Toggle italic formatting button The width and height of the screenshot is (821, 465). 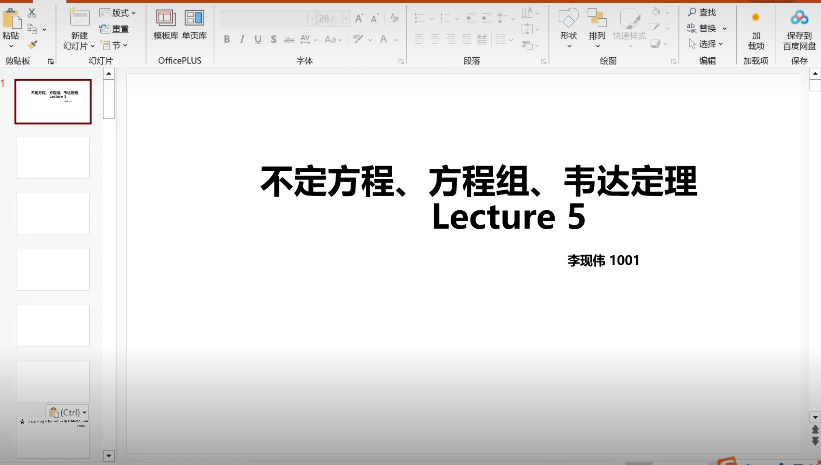click(x=242, y=39)
